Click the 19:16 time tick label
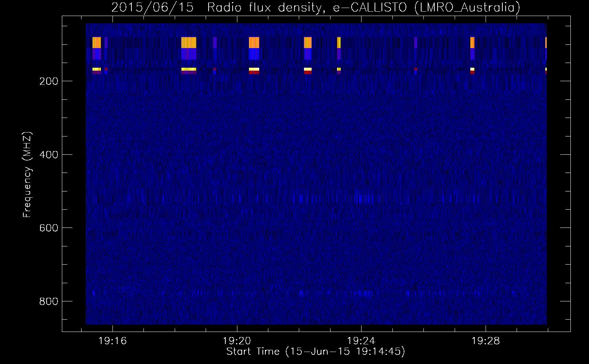This screenshot has width=589, height=364. pyautogui.click(x=112, y=341)
